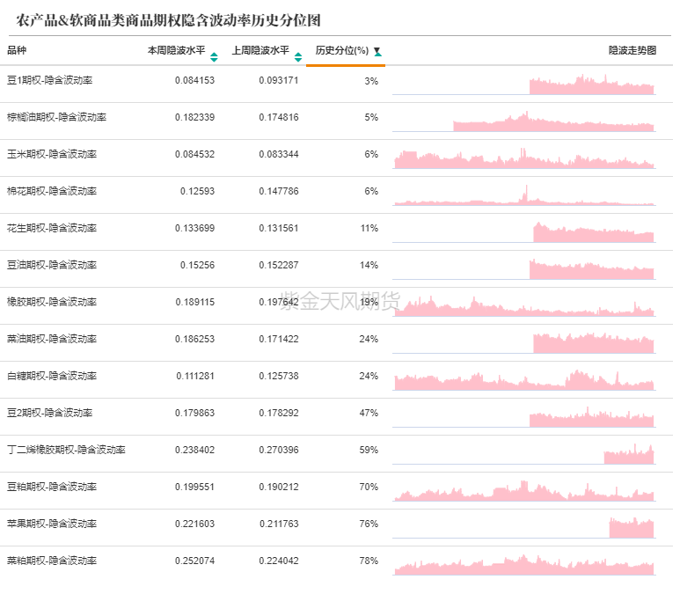680x616 pixels.
Task: Select 花生期权-隐含波动率 row name
Action: [x=52, y=228]
